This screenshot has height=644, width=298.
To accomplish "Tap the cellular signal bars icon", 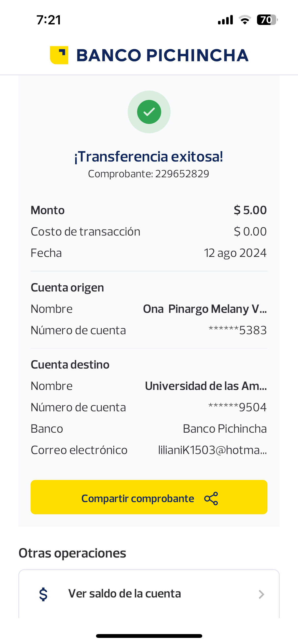I will (x=225, y=20).
